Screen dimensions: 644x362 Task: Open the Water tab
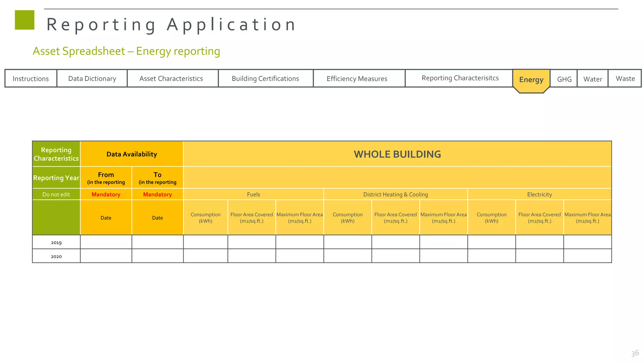[593, 79]
